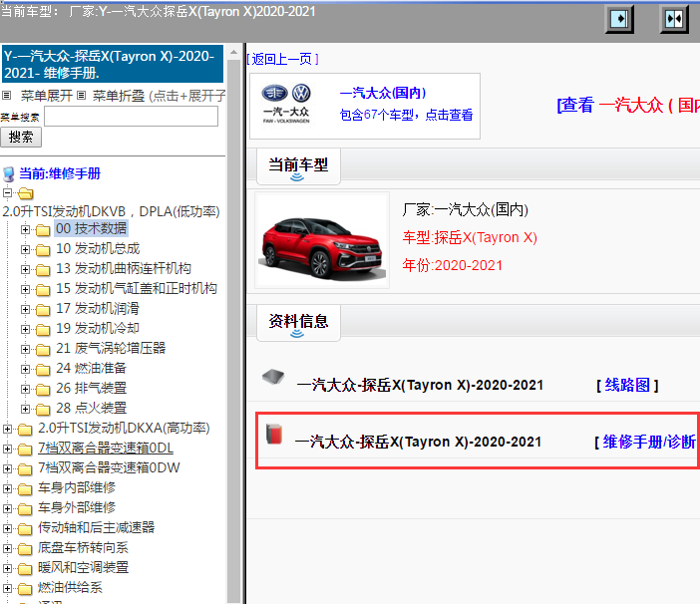The width and height of the screenshot is (700, 604).
Task: Click folder icon for 车身内部维修
Action: point(25,489)
